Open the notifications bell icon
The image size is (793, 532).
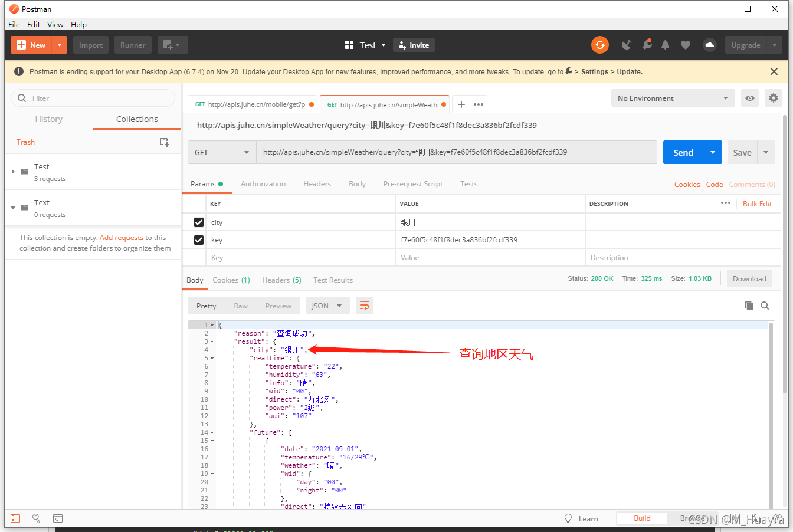pos(665,45)
